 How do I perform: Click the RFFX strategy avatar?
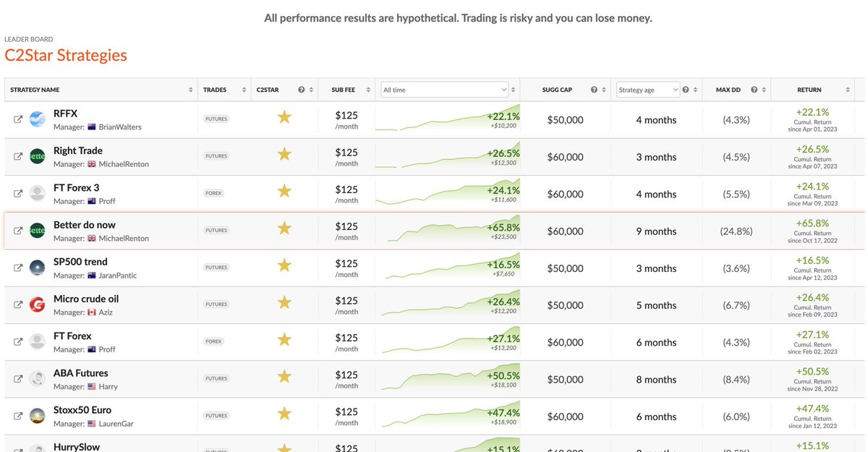[38, 119]
